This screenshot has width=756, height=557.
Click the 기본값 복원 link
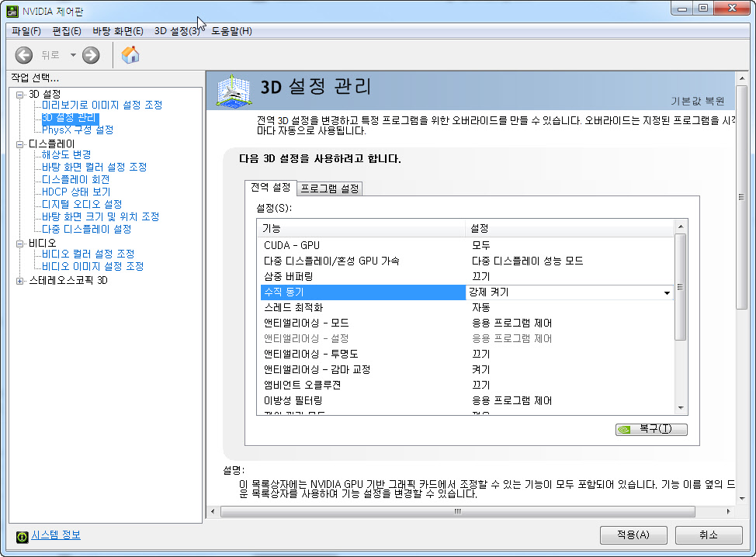coord(698,101)
